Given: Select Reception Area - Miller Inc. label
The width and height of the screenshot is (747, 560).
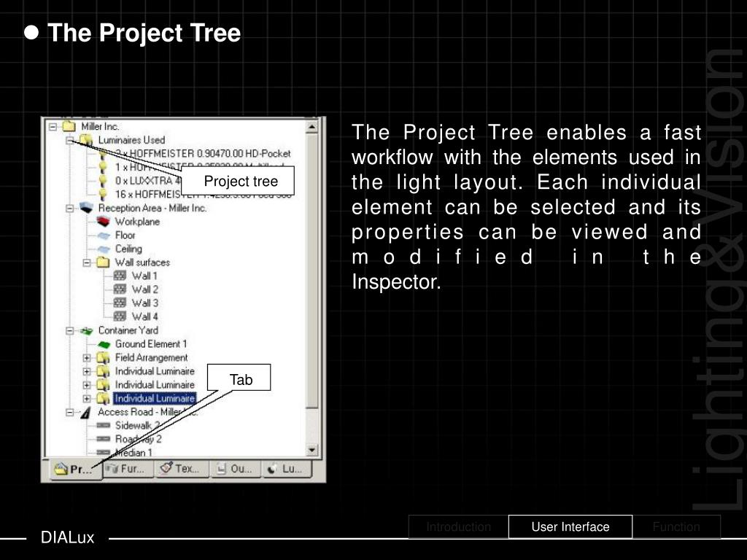Looking at the screenshot, I should tap(152, 208).
